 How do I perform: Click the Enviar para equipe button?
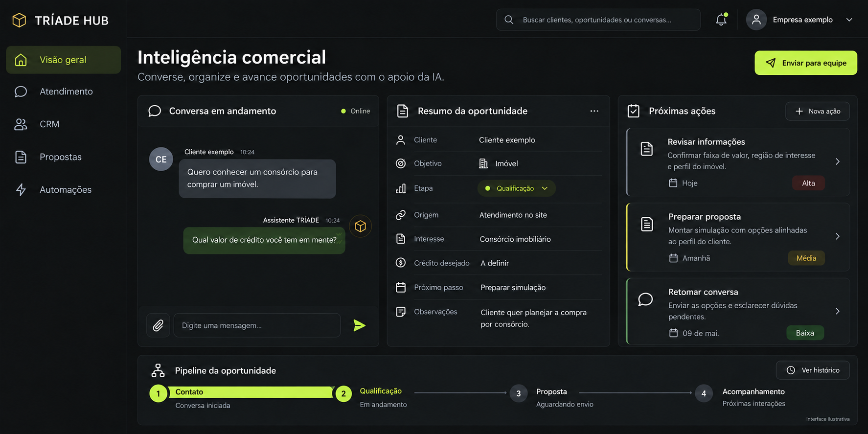coord(806,63)
